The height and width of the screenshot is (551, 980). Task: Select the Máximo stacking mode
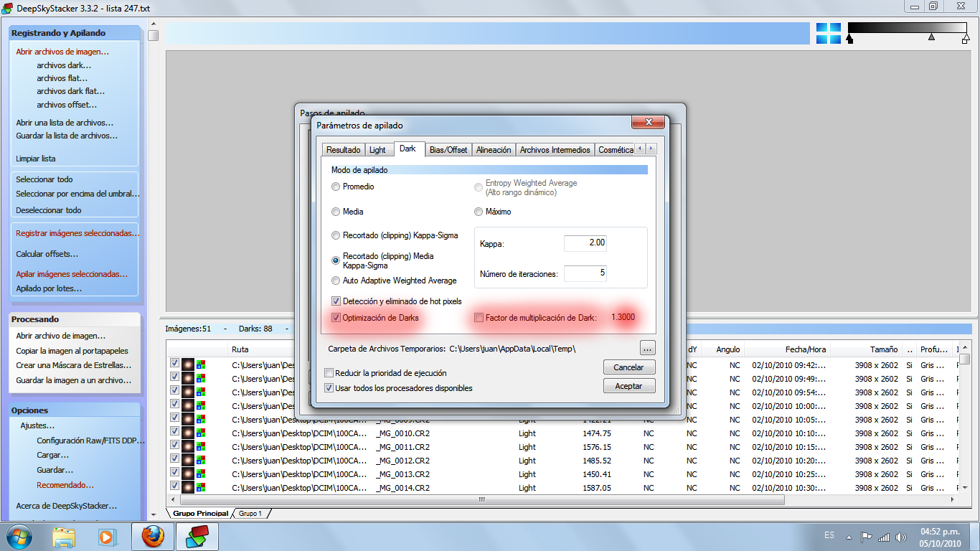pyautogui.click(x=479, y=212)
